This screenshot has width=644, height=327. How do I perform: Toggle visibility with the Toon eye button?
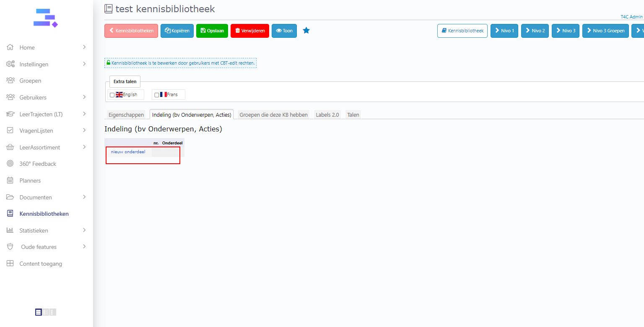pyautogui.click(x=284, y=31)
